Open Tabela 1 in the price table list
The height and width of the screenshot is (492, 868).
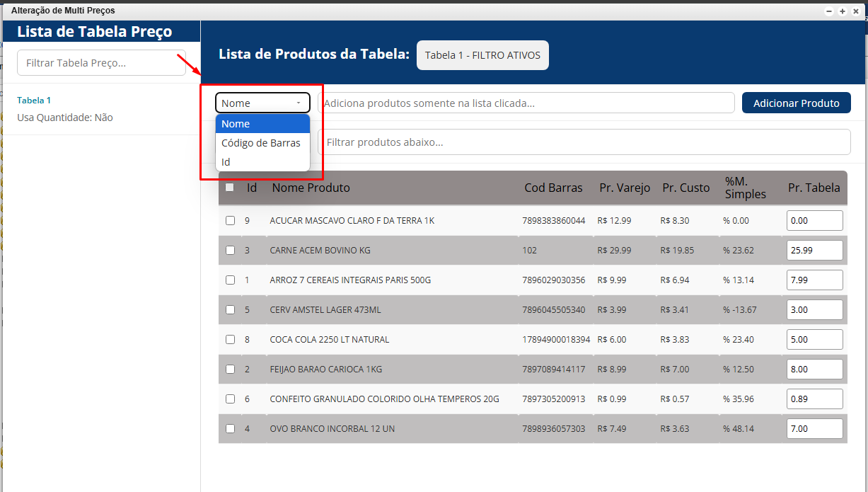point(34,101)
